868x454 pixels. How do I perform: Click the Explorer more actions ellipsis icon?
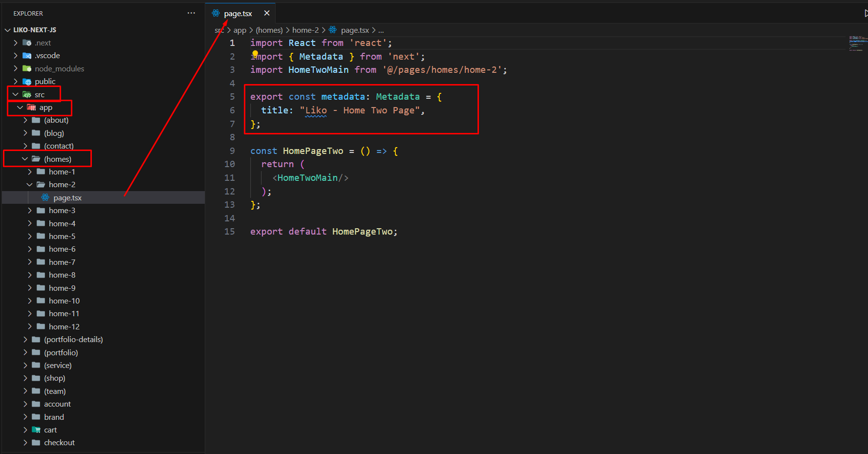[x=191, y=13]
